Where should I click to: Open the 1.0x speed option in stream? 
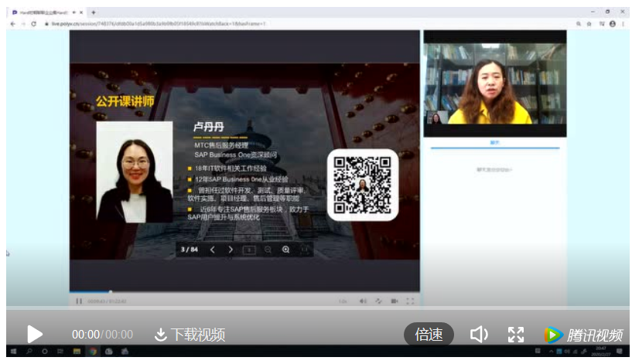coord(343,301)
